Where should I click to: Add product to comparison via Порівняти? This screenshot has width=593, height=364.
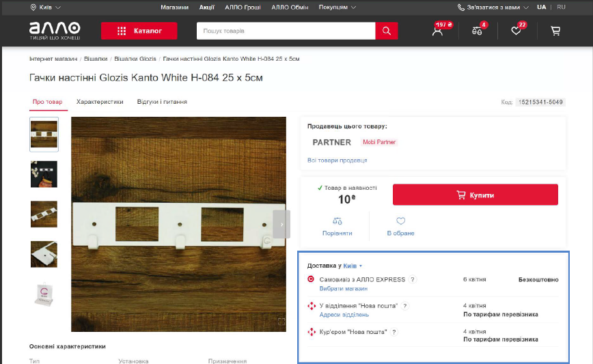point(336,227)
